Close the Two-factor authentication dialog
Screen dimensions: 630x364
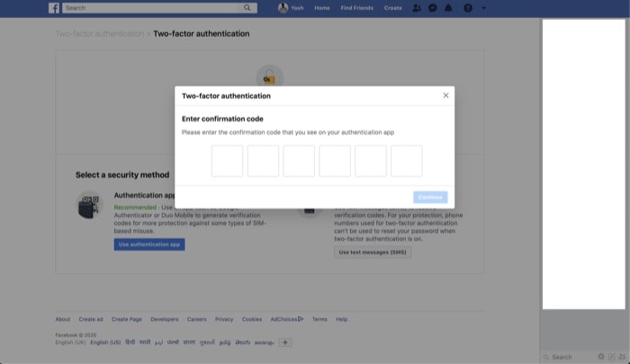point(445,95)
